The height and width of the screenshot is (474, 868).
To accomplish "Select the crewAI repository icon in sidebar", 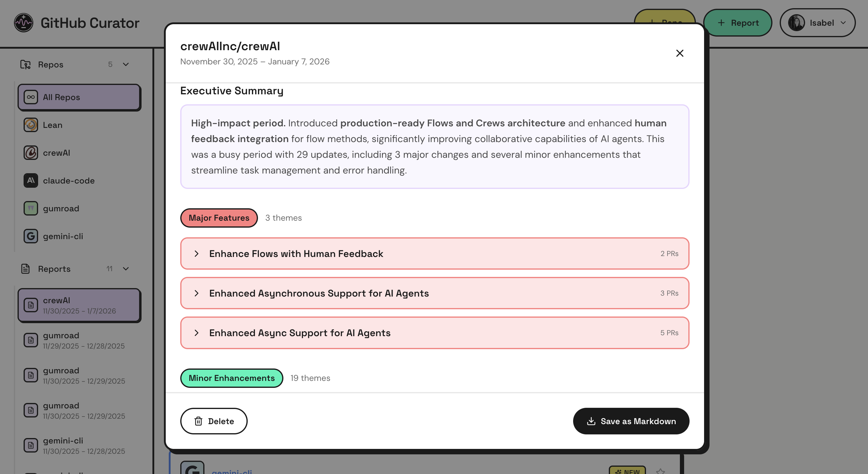I will point(31,153).
